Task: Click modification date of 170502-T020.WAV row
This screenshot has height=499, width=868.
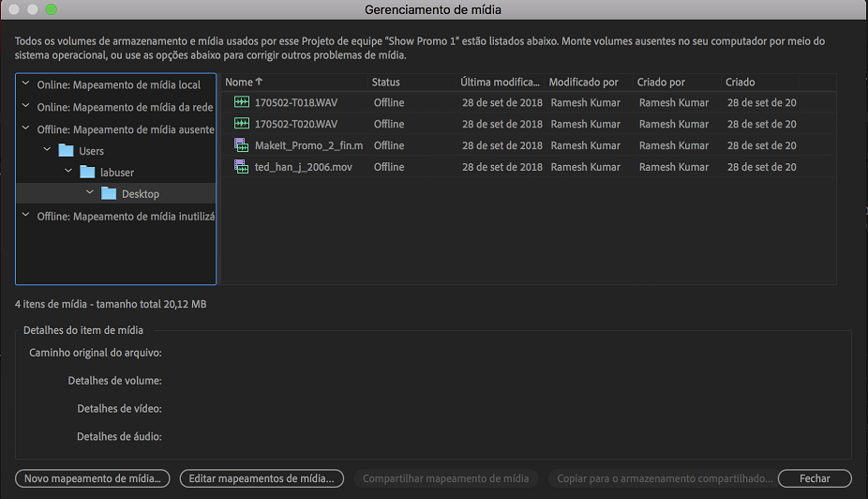Action: coord(502,124)
